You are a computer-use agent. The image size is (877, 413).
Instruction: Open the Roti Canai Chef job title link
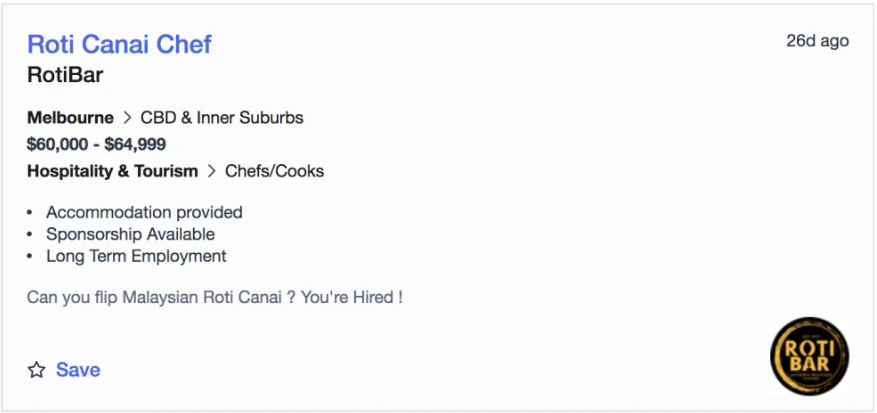click(119, 44)
